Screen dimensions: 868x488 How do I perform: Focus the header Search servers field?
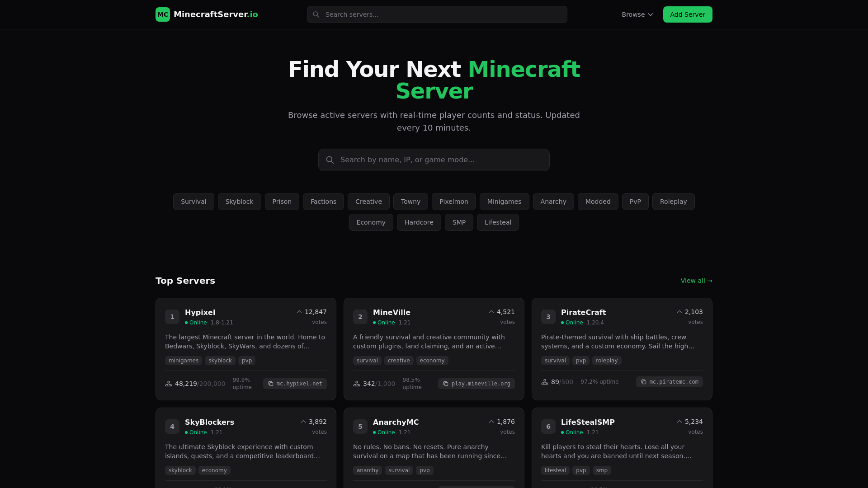(x=437, y=14)
